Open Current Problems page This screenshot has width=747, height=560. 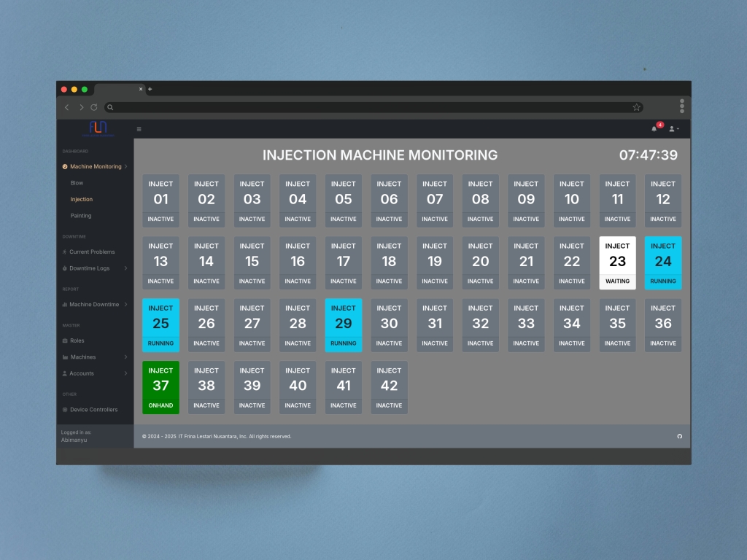coord(92,252)
